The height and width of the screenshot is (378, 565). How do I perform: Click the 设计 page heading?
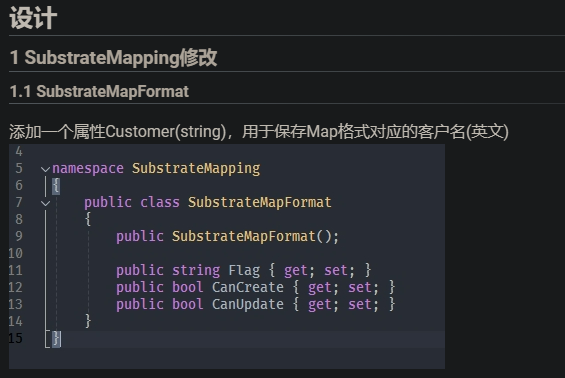tap(33, 18)
